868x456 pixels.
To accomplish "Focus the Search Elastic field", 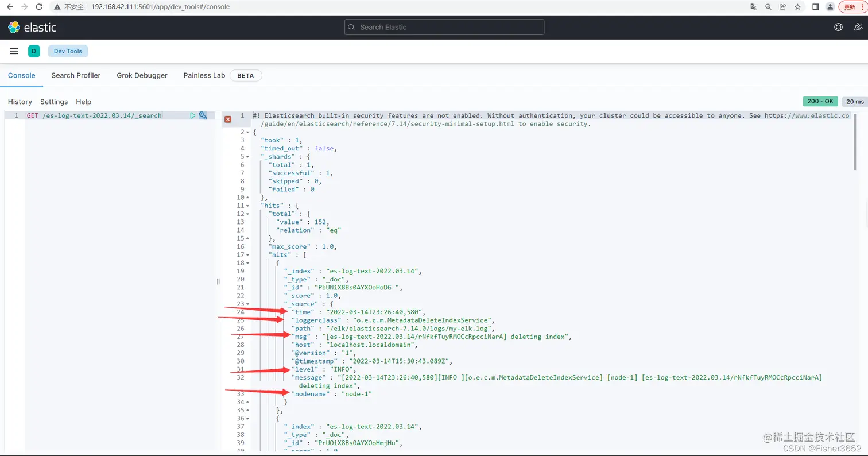I will [x=444, y=27].
